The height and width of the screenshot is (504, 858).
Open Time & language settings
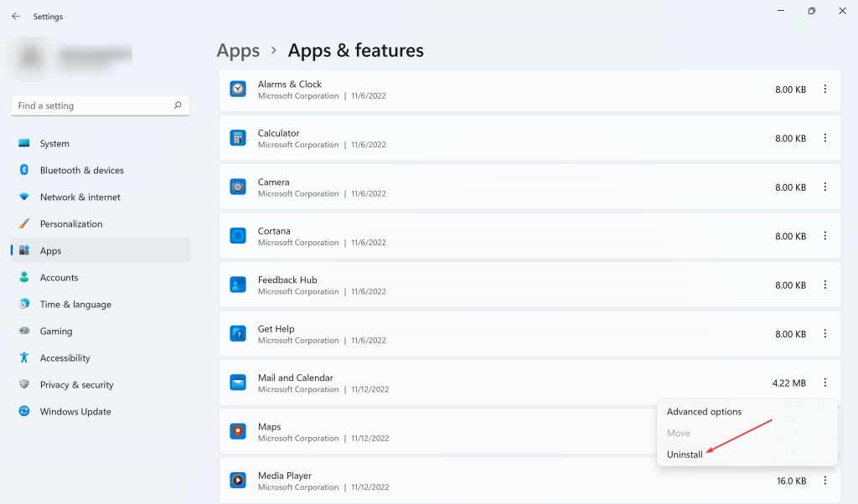101,304
